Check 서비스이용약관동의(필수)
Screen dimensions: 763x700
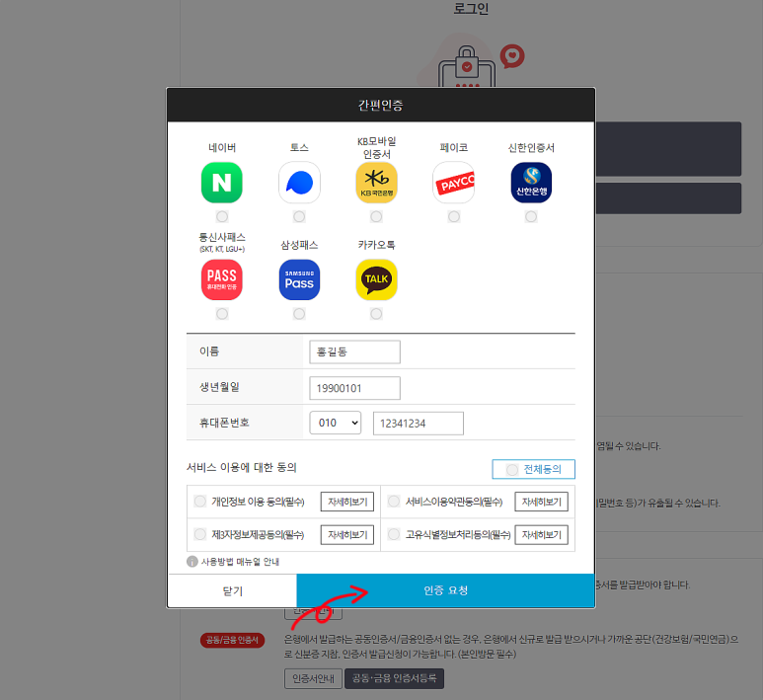(394, 501)
